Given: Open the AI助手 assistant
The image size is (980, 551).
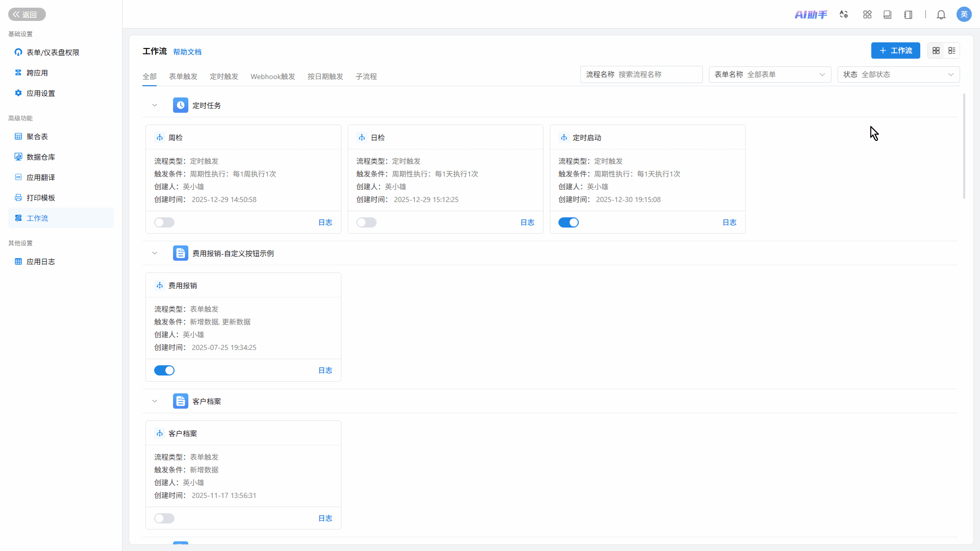Looking at the screenshot, I should click(811, 15).
